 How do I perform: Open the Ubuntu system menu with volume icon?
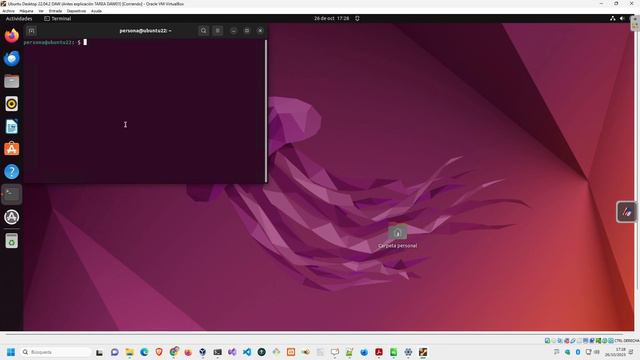pos(622,18)
